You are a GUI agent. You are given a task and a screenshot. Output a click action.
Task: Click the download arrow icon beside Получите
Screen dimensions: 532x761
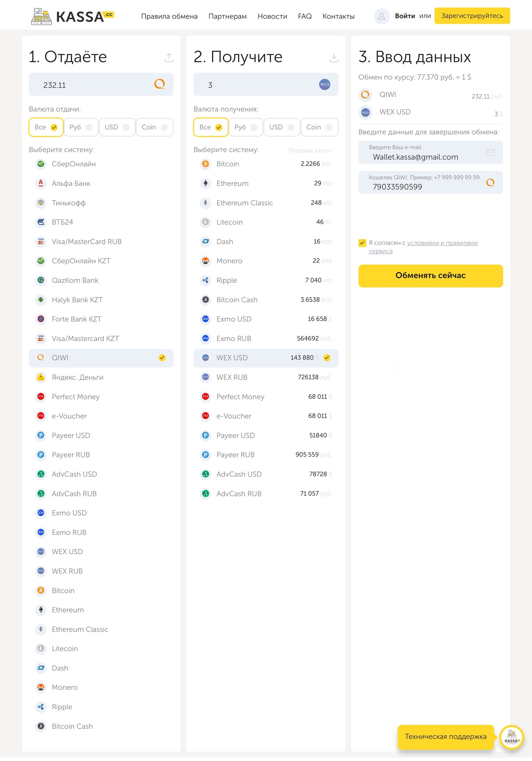(x=334, y=57)
